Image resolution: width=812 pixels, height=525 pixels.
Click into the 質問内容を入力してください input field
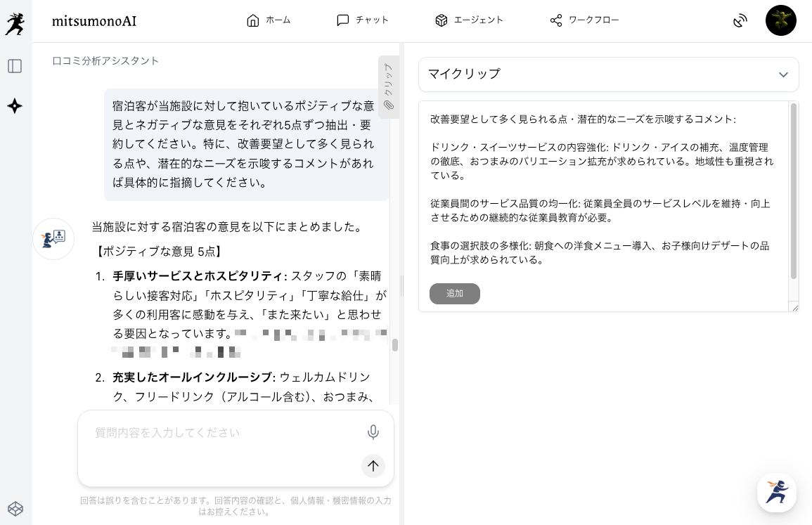225,433
